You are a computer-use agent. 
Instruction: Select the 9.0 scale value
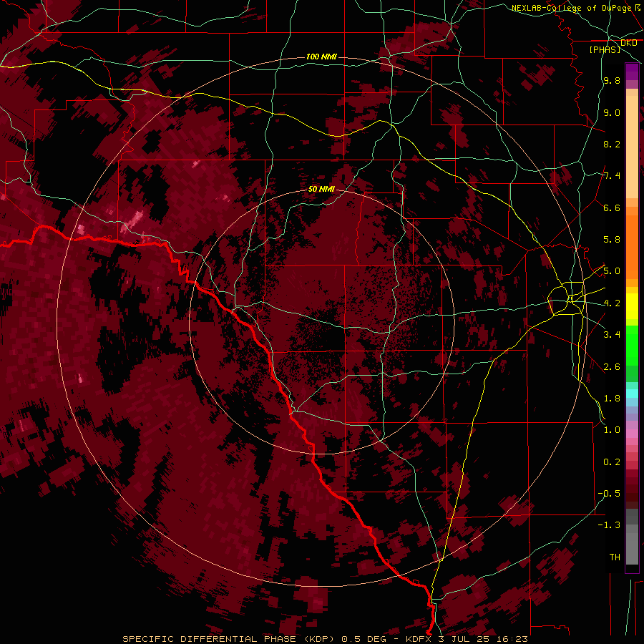point(612,112)
